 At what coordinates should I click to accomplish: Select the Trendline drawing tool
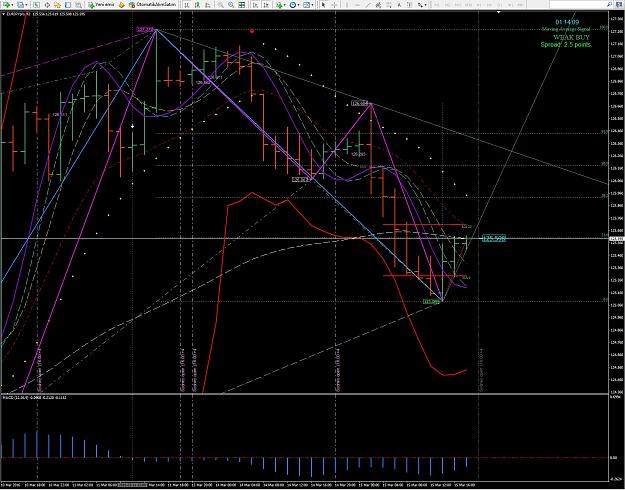pyautogui.click(x=368, y=5)
